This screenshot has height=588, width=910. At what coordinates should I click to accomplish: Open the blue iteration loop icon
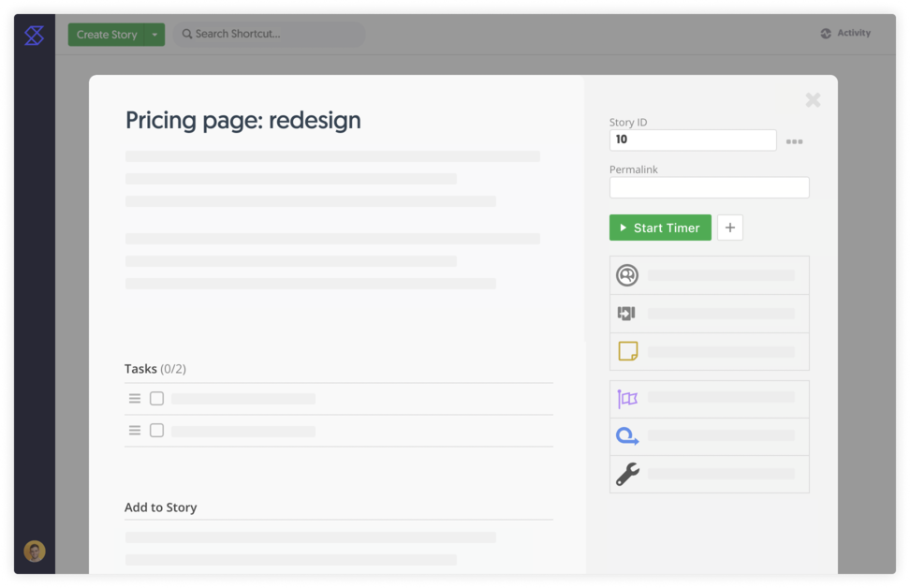click(627, 436)
